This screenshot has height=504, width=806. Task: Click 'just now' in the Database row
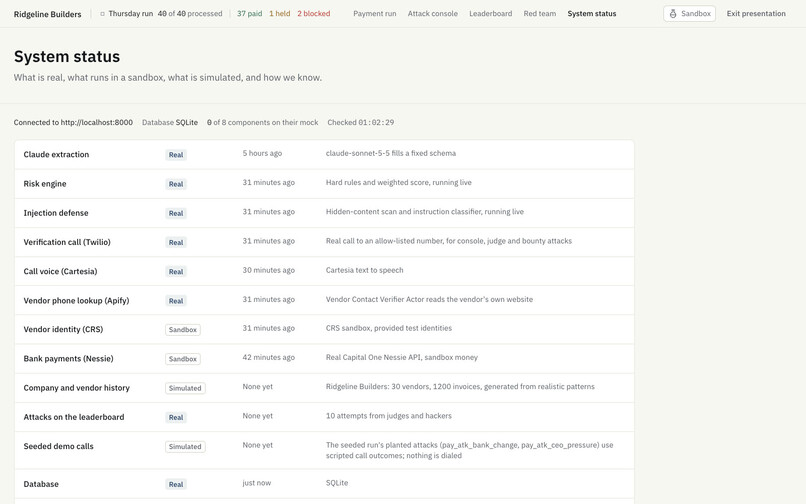(257, 483)
